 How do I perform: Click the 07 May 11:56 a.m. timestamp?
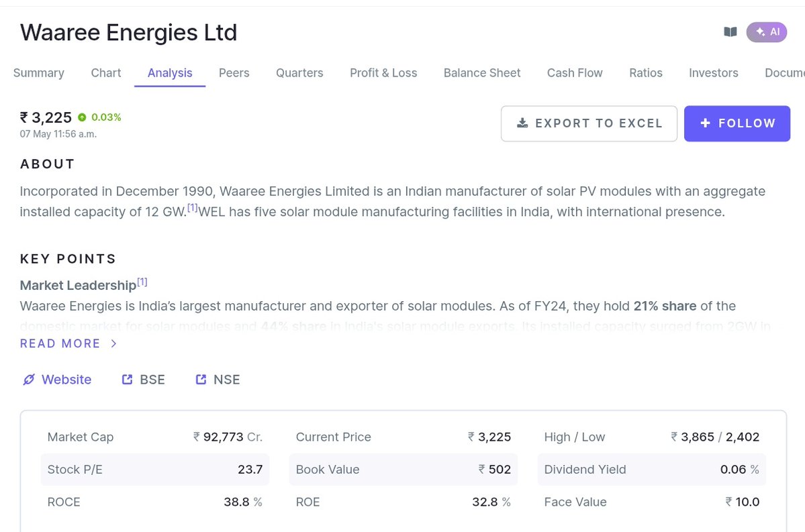click(x=58, y=134)
